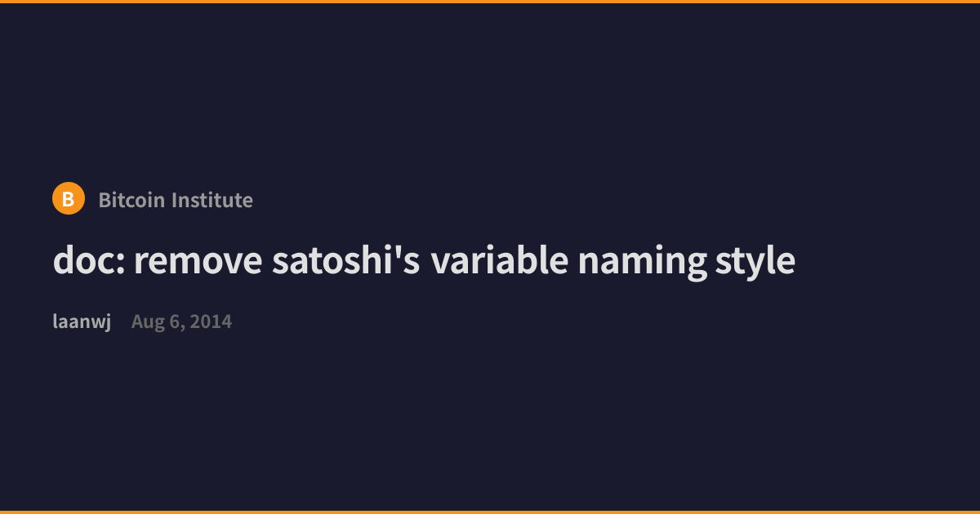The height and width of the screenshot is (514, 980).
Task: Click the word "satoshi's" in the title
Action: [x=346, y=261]
